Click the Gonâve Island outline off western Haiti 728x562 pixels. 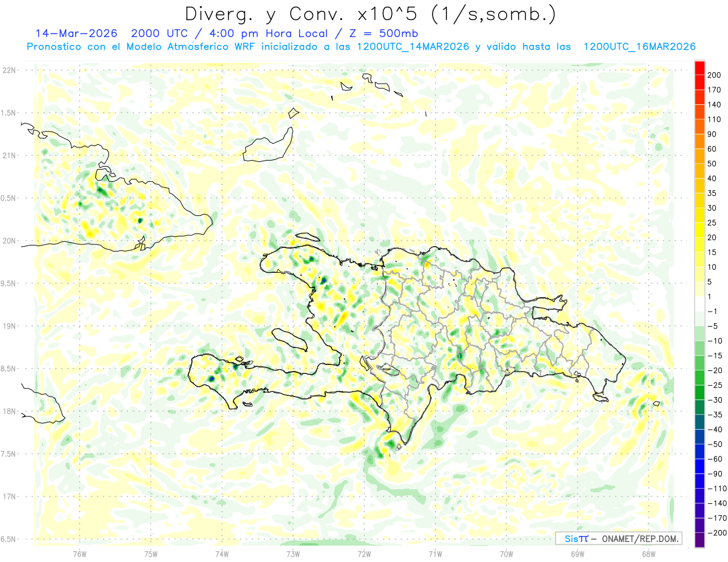click(291, 339)
